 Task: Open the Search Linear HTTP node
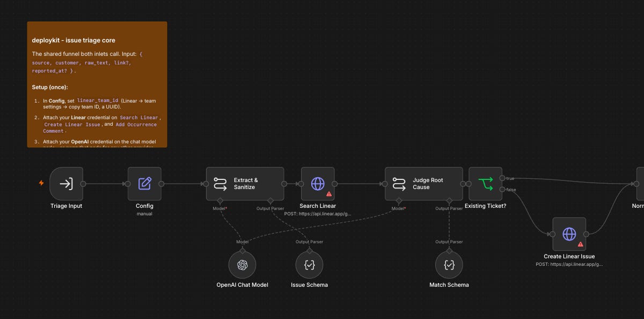click(318, 184)
